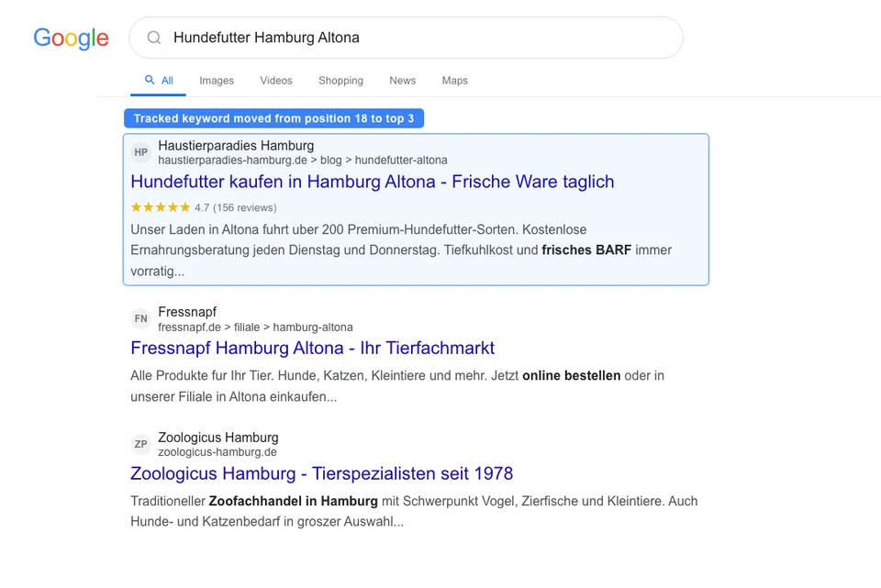Screen dimensions: 881x588
Task: Click the tracked keyword position badge
Action: point(273,118)
